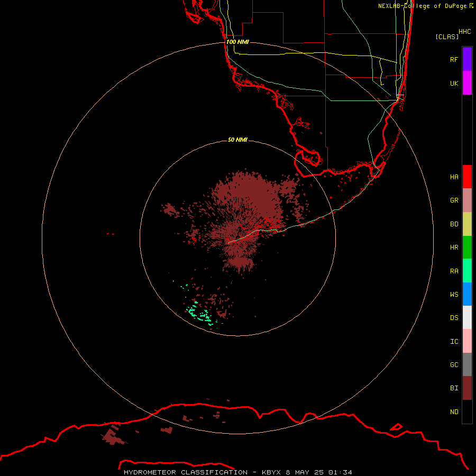Click the IC legend label
Image resolution: width=476 pixels, height=476 pixels.
(x=454, y=342)
